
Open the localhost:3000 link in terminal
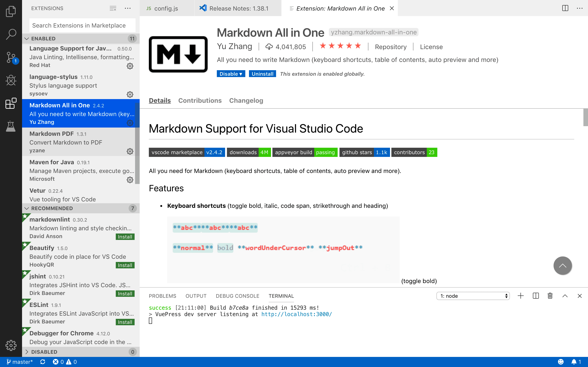[297, 314]
